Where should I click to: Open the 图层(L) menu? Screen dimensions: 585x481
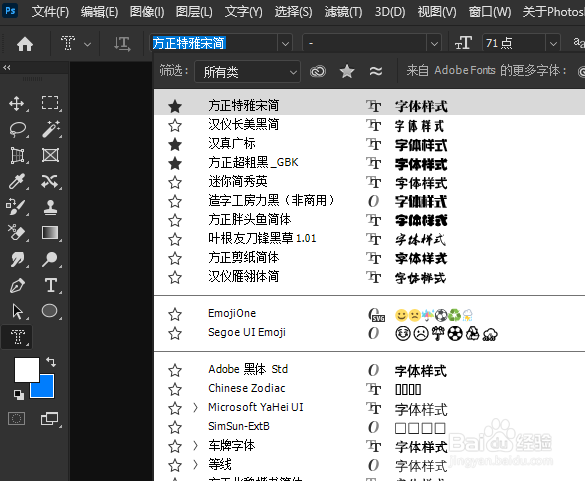[194, 12]
